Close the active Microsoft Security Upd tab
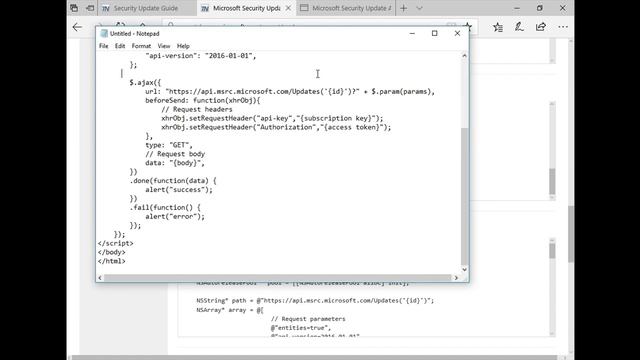The height and width of the screenshot is (360, 640). click(288, 8)
